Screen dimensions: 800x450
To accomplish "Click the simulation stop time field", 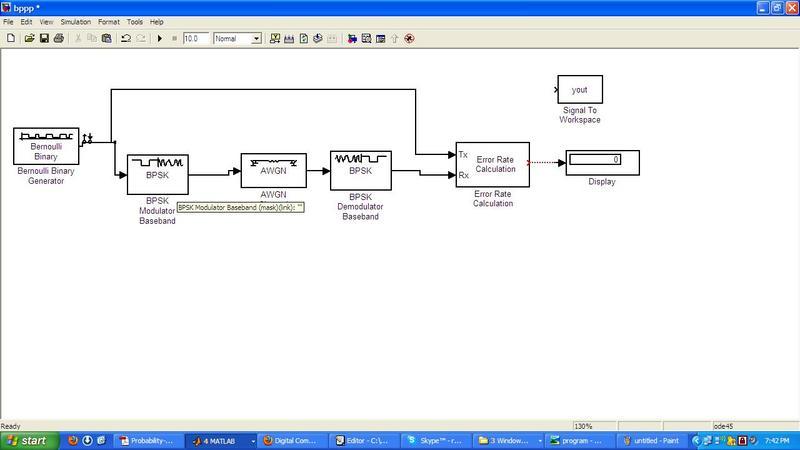I will (196, 39).
